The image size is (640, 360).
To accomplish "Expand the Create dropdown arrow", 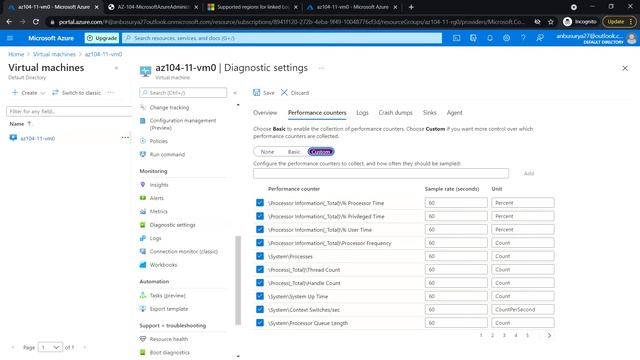I will coord(42,93).
